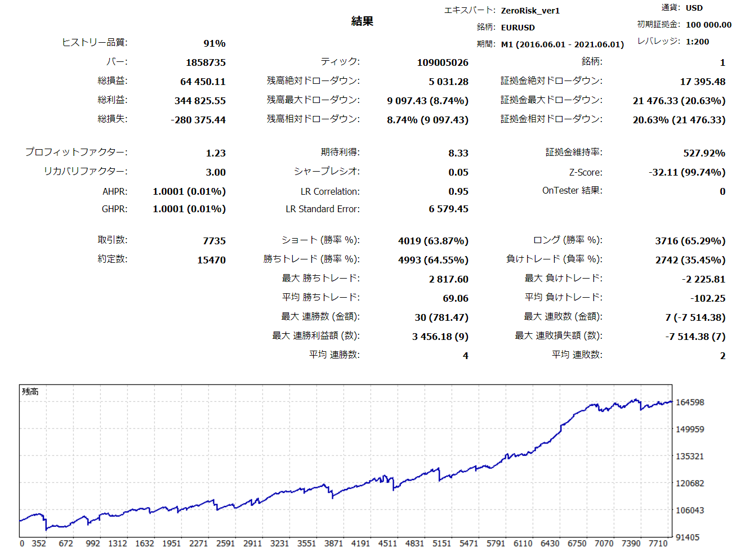Click the 証拠金維持率 label
Viewport: 754px width, 560px height.
click(x=574, y=152)
